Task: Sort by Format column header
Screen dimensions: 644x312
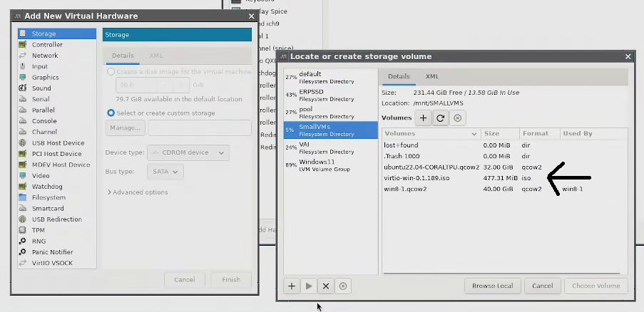Action: pyautogui.click(x=540, y=134)
